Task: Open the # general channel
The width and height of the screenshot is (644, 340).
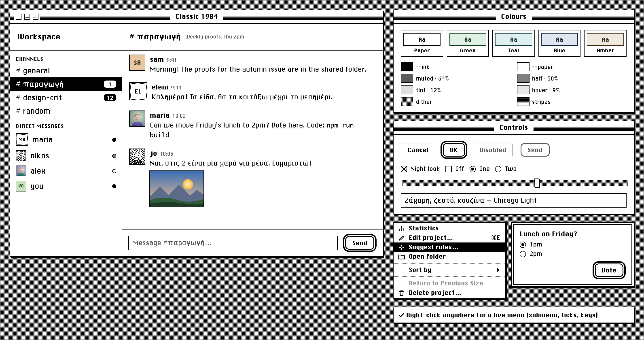Action: click(66, 71)
